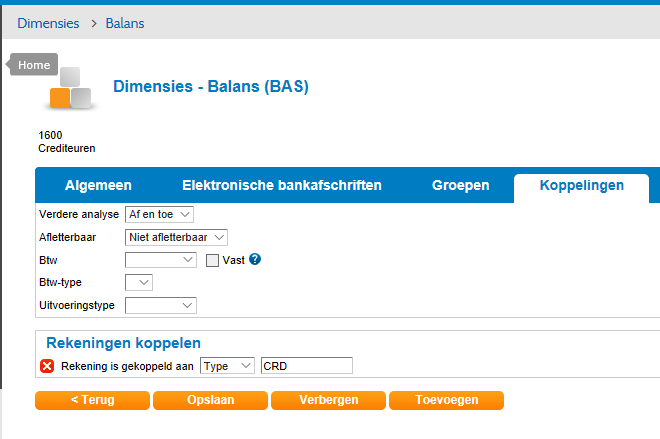Switch to the Algemeen tab
Screen dimensions: 660x439
pyautogui.click(x=98, y=186)
